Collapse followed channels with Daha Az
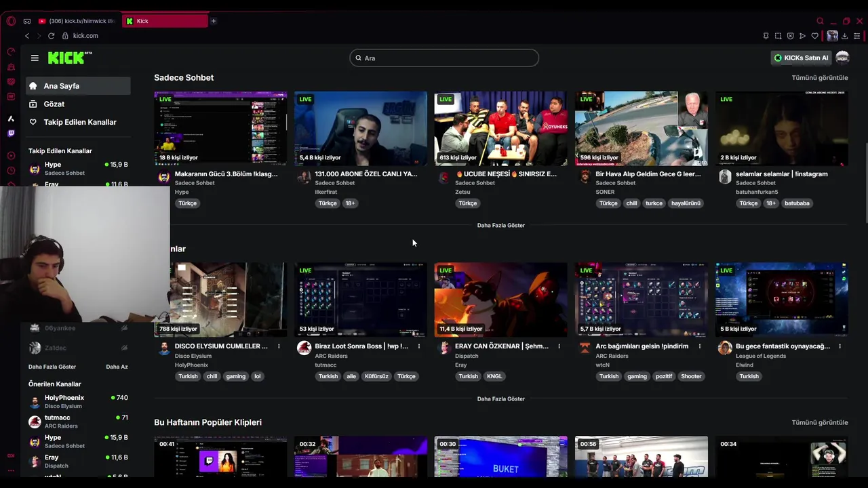 [117, 367]
